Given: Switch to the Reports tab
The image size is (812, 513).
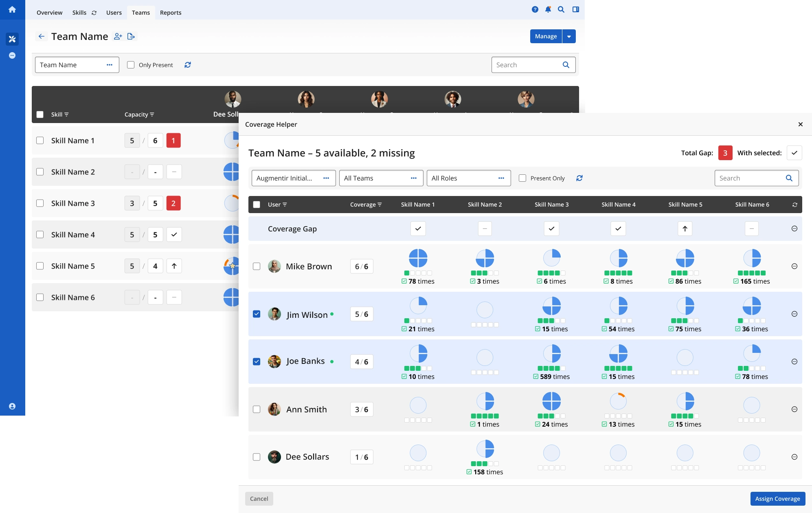Looking at the screenshot, I should 171,13.
